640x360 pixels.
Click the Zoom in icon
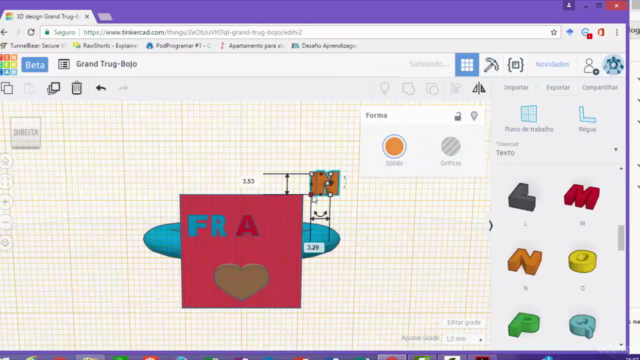[x=6, y=202]
